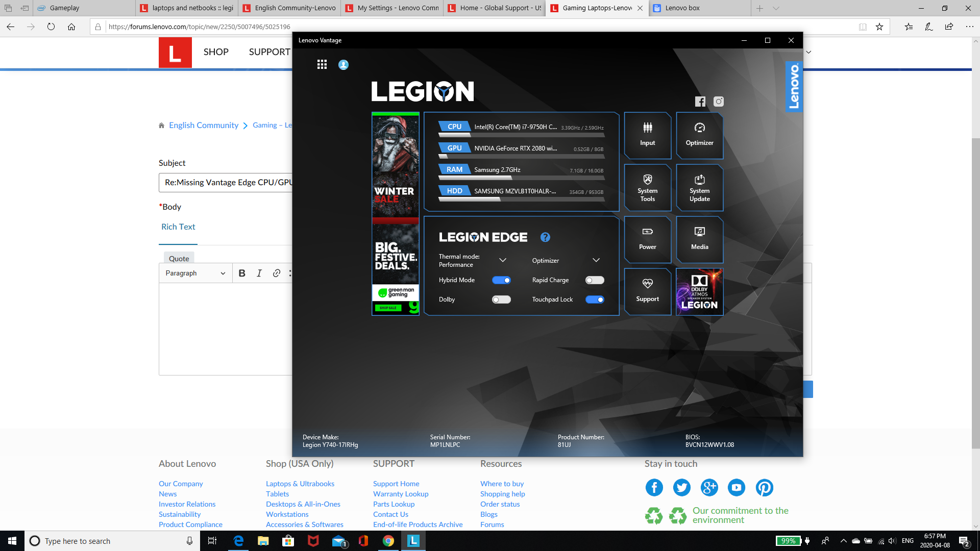Open the user profile icon in Vantage
This screenshot has width=980, height=551.
(x=344, y=65)
